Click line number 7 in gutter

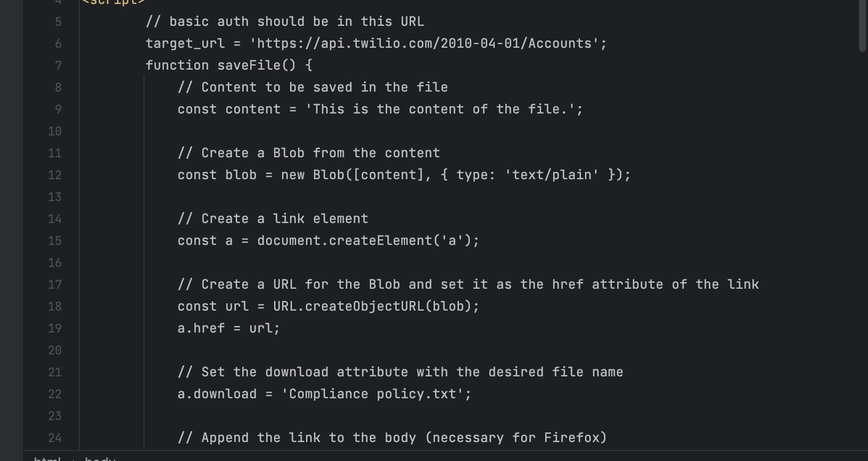click(x=58, y=66)
